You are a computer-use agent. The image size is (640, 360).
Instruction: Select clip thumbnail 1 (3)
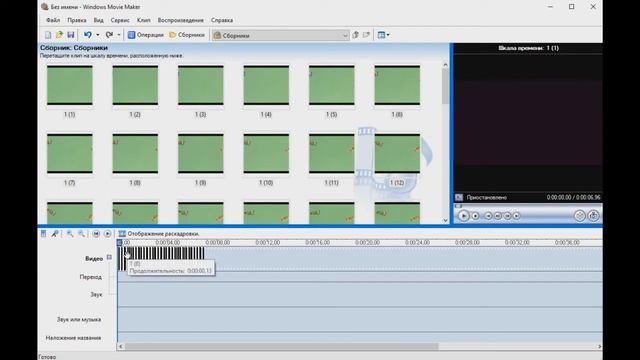pyautogui.click(x=200, y=85)
